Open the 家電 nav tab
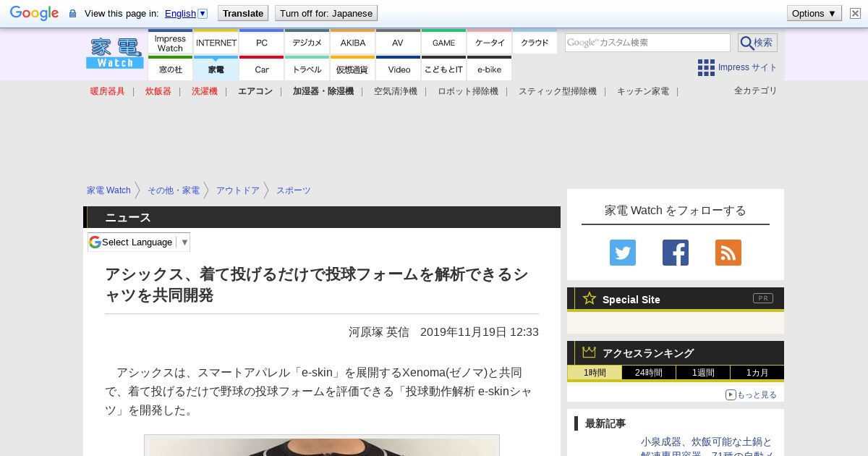 click(216, 69)
